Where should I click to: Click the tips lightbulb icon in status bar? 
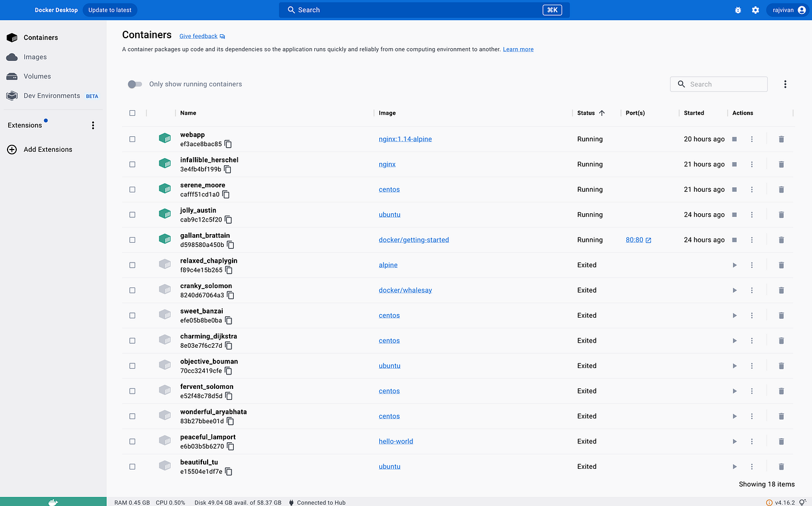[802, 502]
